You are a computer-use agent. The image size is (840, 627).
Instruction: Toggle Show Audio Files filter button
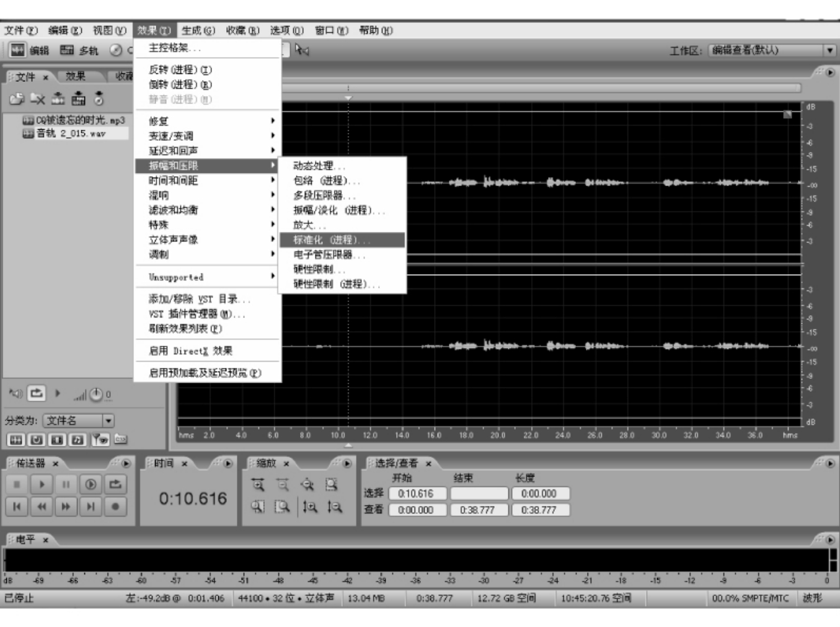[16, 440]
